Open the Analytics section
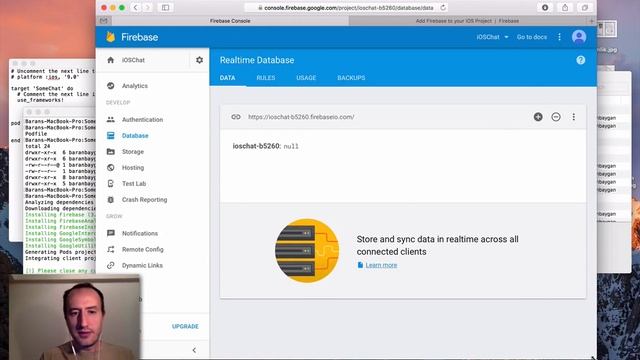The height and width of the screenshot is (360, 640). [135, 86]
